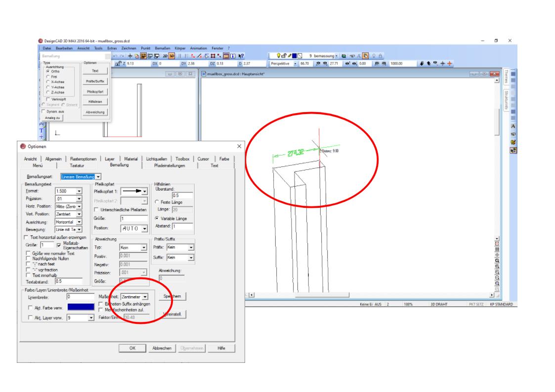Click the Abbrechen button
The image size is (555, 392).
(x=162, y=348)
